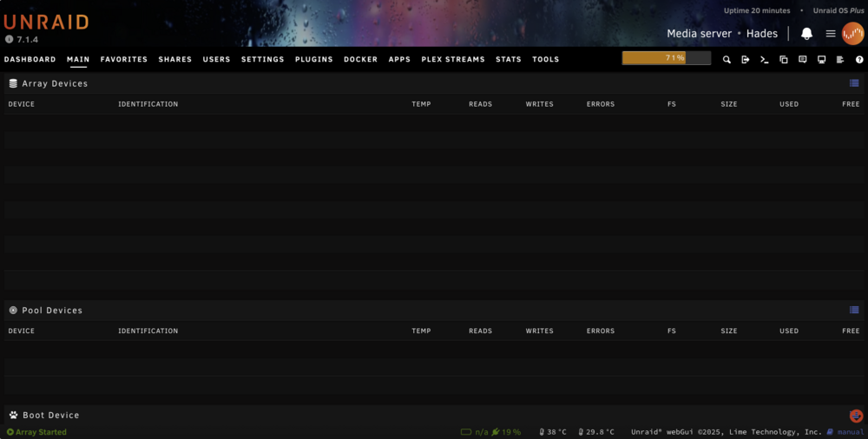Image resolution: width=868 pixels, height=439 pixels.
Task: Open the Favorites tab
Action: (x=124, y=59)
